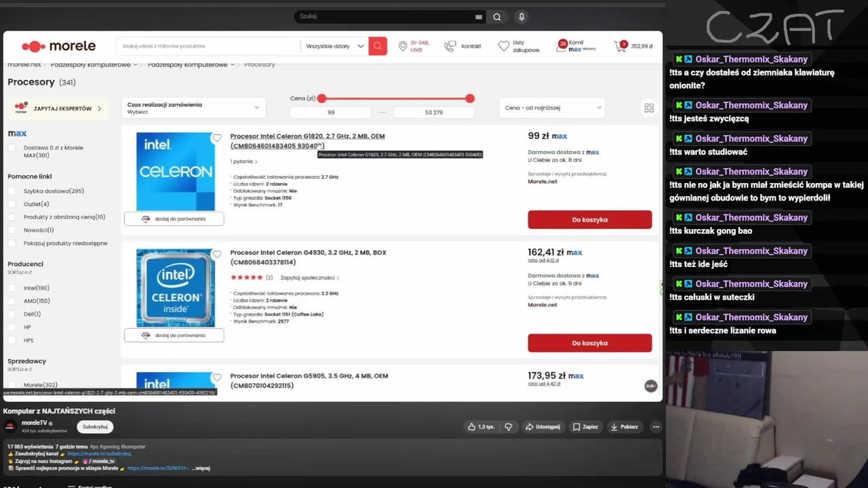Open Listy zakupowe heart icon

[x=503, y=46]
